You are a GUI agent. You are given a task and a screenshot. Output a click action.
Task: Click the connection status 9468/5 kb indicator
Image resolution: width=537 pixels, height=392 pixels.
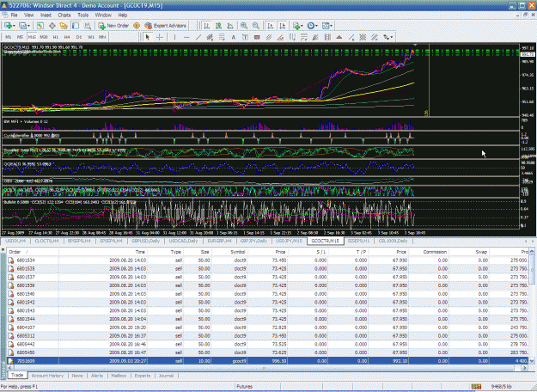502,386
